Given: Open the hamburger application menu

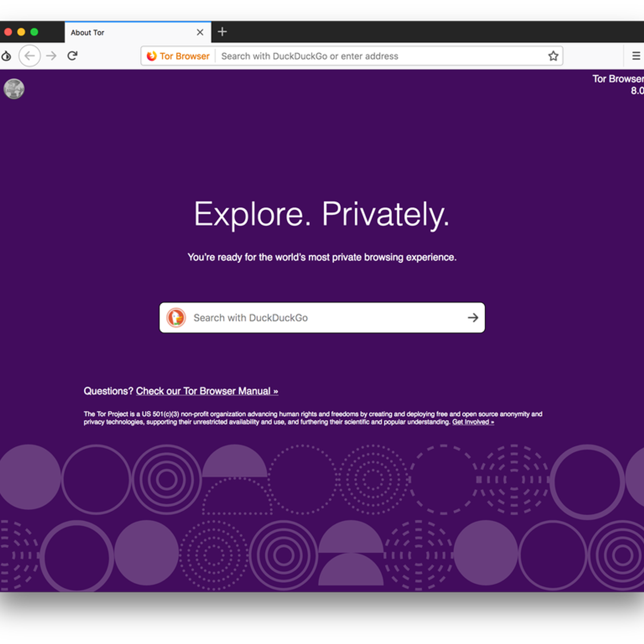Looking at the screenshot, I should [636, 56].
